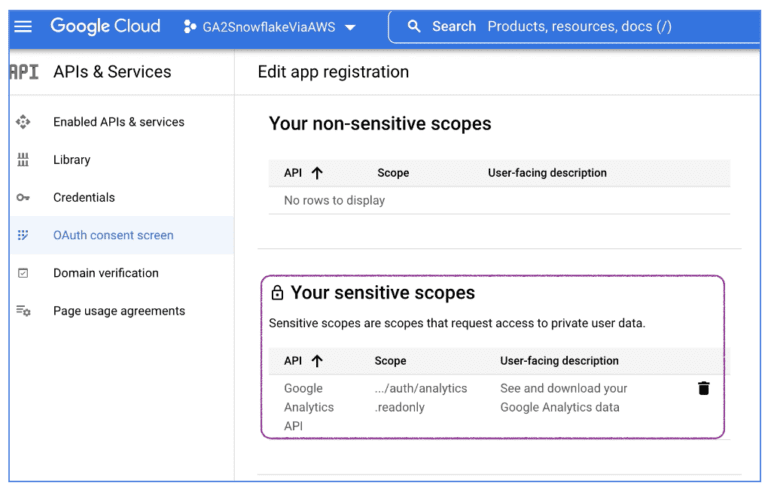Click the search magnifier icon
Viewport: 768px width, 492px height.
coord(414,26)
